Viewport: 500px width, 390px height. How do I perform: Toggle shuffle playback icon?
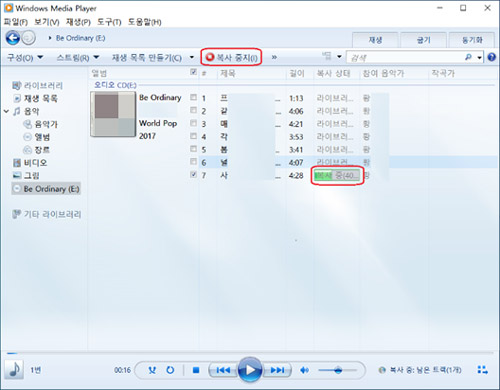[x=152, y=370]
